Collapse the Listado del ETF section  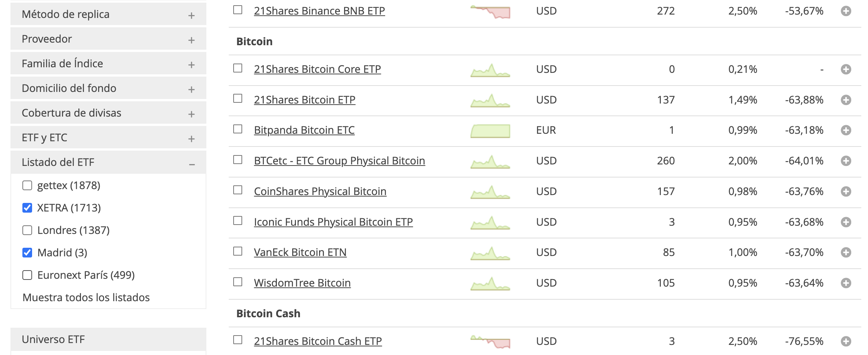[192, 164]
